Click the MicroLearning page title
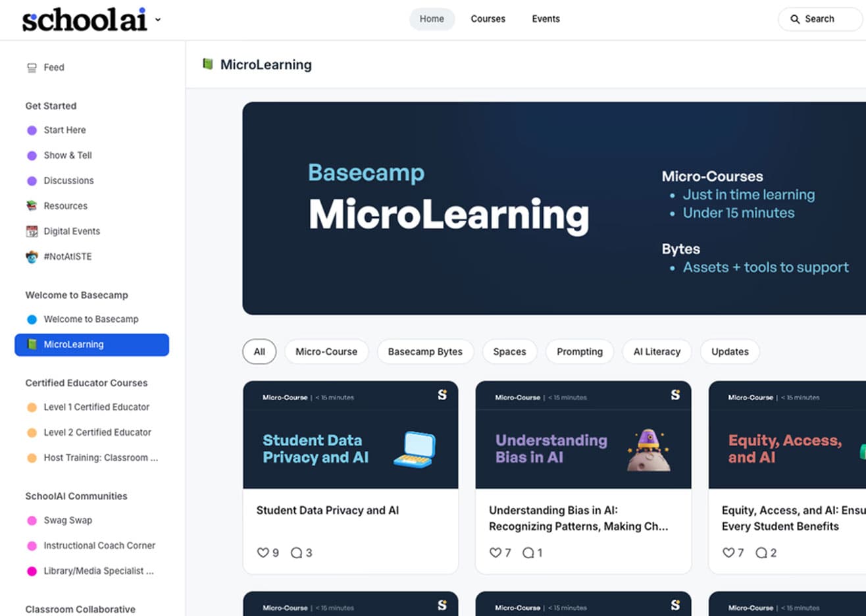This screenshot has width=866, height=616. click(266, 64)
